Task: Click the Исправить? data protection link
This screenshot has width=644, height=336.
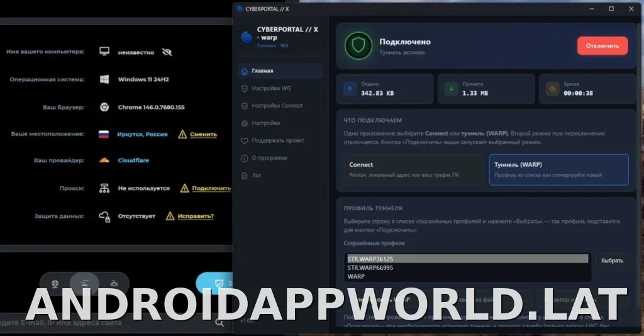Action: tap(196, 216)
